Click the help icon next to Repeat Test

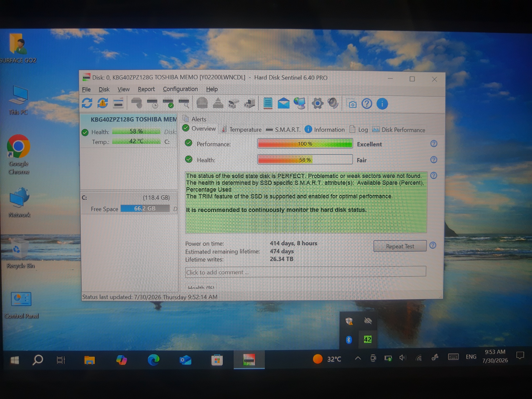pyautogui.click(x=433, y=245)
